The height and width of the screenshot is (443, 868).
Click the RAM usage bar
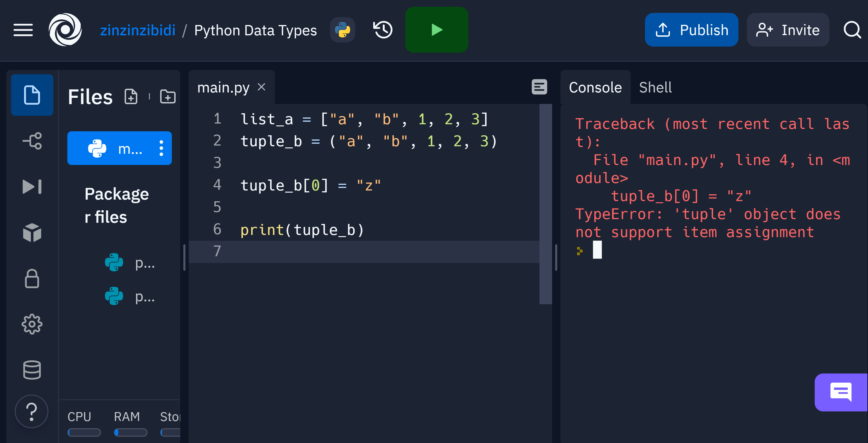point(130,432)
